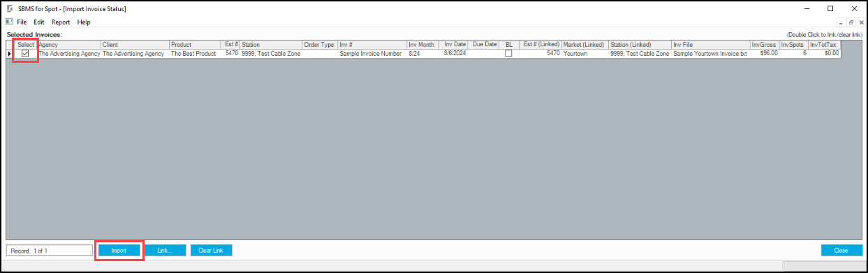Click the blue Close button
868x273 pixels.
[841, 250]
